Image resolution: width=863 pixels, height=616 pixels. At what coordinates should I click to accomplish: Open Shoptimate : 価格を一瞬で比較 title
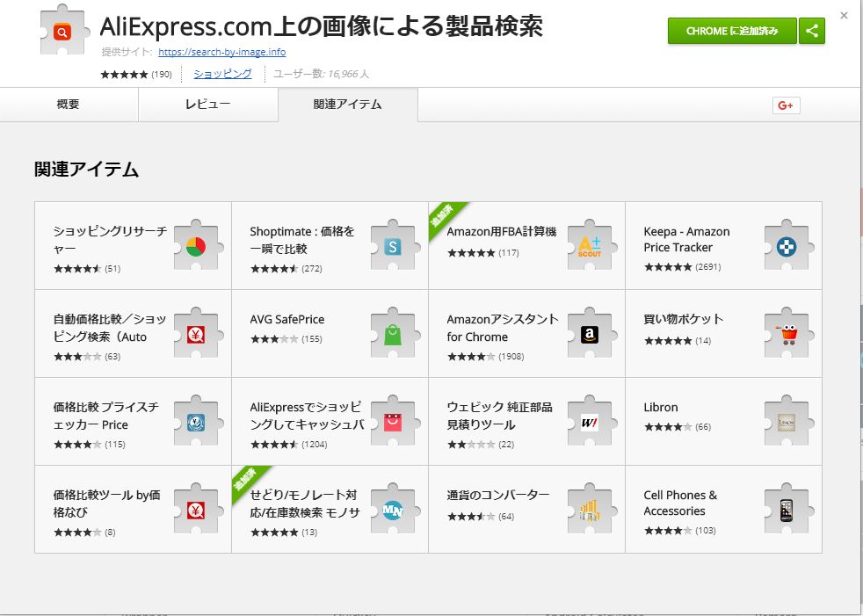click(302, 240)
